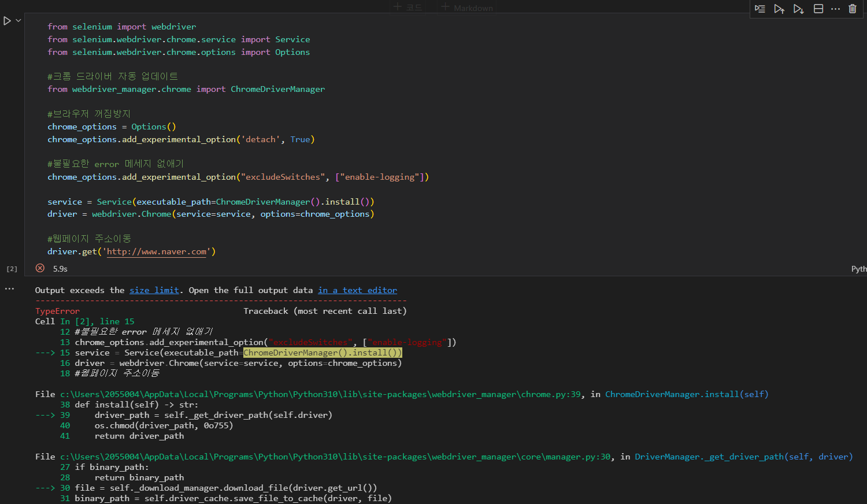Click the cell execution count [2]
The width and height of the screenshot is (867, 504).
point(12,269)
